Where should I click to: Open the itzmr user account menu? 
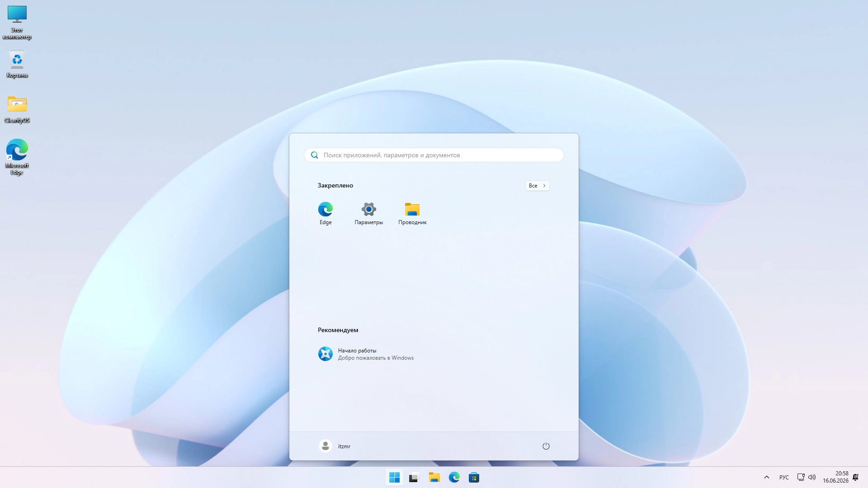point(335,446)
